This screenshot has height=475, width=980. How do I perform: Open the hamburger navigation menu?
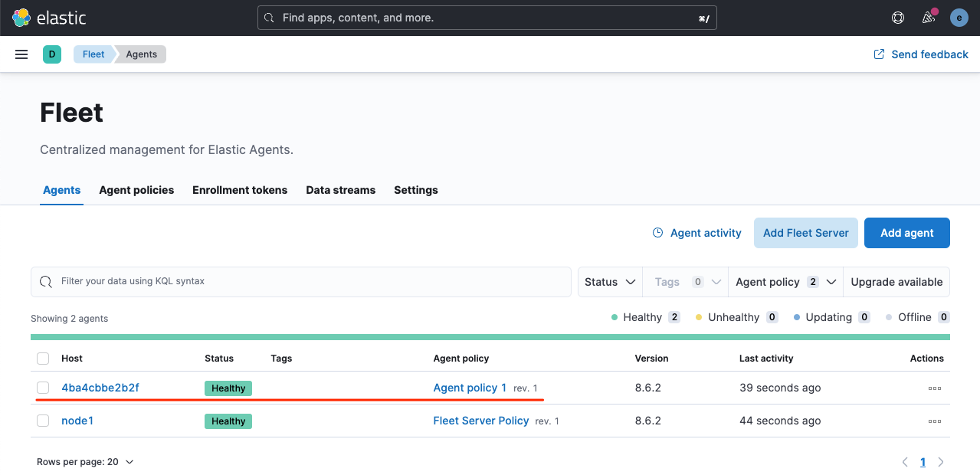21,54
